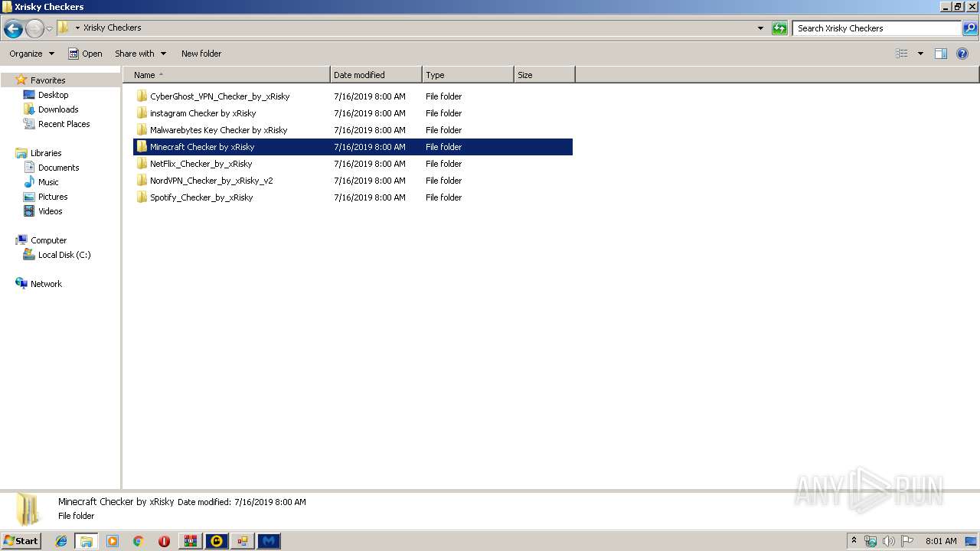Click Windows Explorer taskbar icon

87,541
